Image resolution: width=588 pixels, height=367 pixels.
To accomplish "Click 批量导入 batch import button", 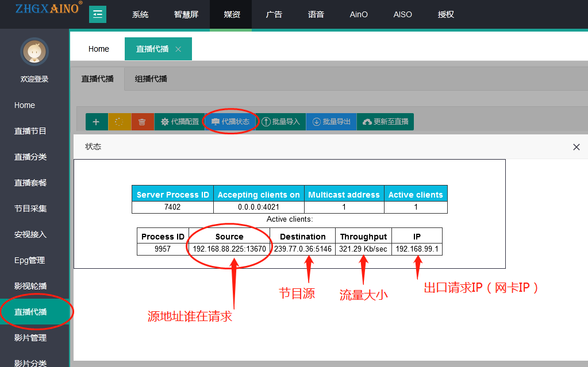I will point(280,122).
